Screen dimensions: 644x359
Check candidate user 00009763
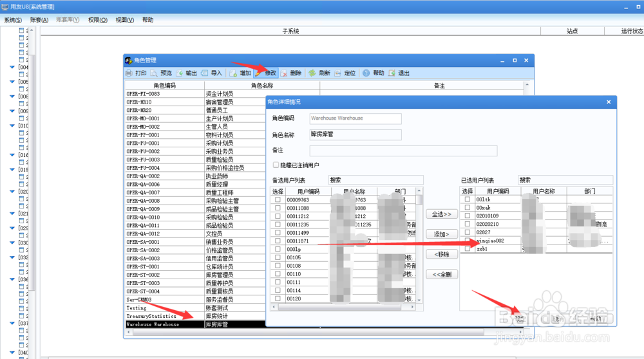[x=278, y=200]
